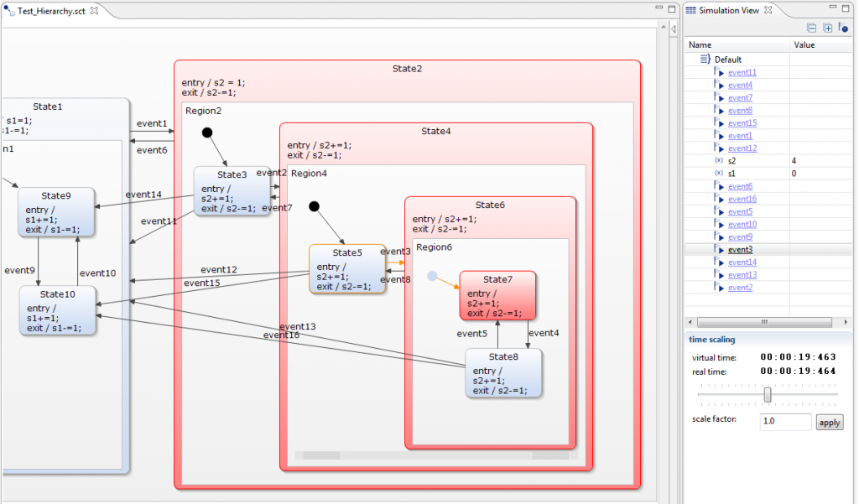The image size is (859, 504).
Task: Click the value cell of variable s2
Action: 820,160
